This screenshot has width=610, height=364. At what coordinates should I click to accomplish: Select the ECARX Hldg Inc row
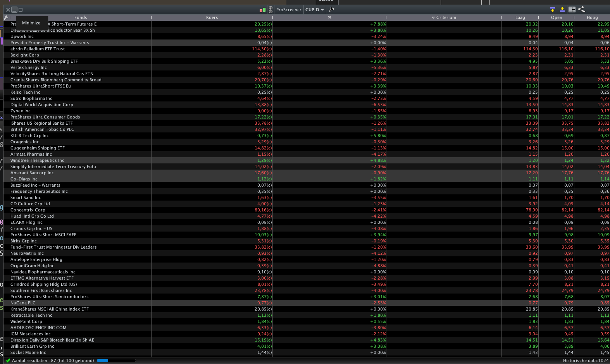click(307, 222)
